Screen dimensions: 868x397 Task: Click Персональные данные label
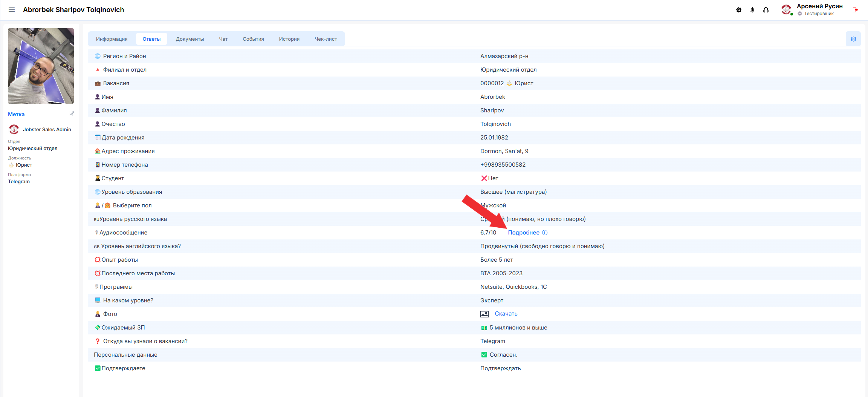[x=125, y=355]
